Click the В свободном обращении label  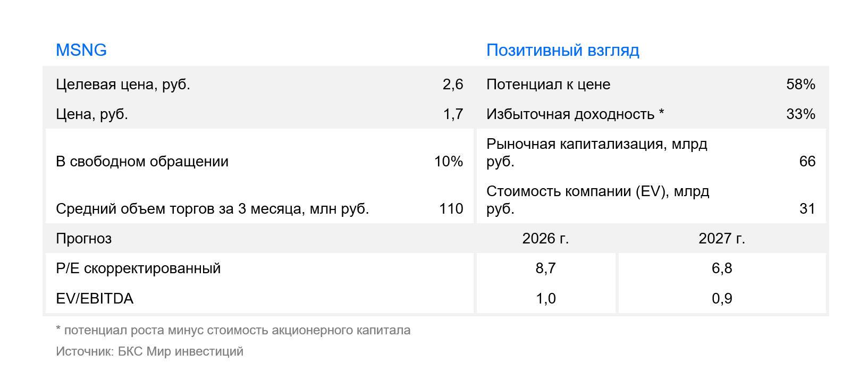pyautogui.click(x=142, y=162)
